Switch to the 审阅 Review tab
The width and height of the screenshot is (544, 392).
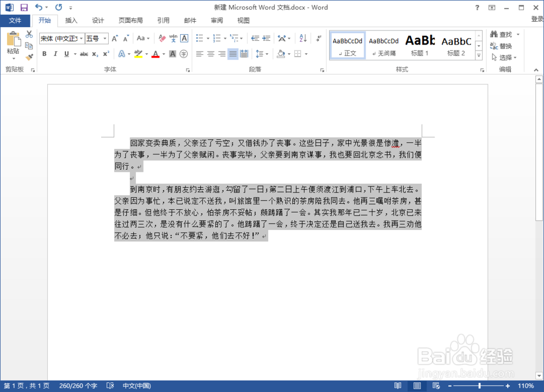(x=217, y=21)
